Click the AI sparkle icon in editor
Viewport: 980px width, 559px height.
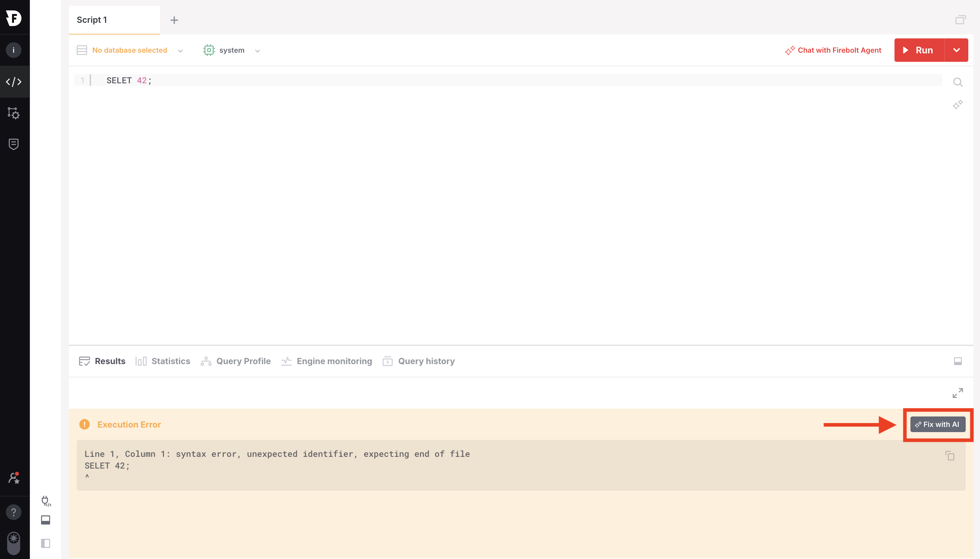[x=958, y=105]
